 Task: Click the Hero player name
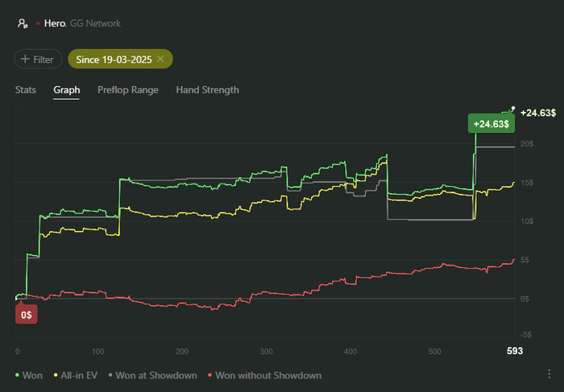tap(55, 23)
